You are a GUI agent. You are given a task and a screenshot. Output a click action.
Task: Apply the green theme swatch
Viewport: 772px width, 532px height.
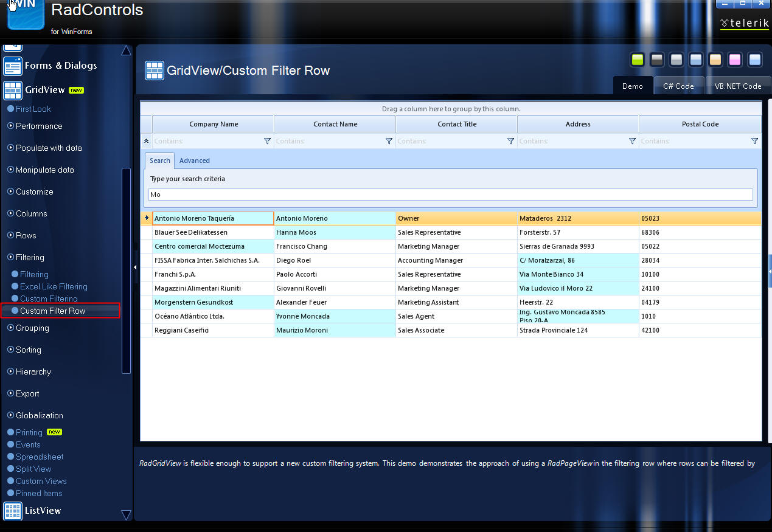pos(638,60)
